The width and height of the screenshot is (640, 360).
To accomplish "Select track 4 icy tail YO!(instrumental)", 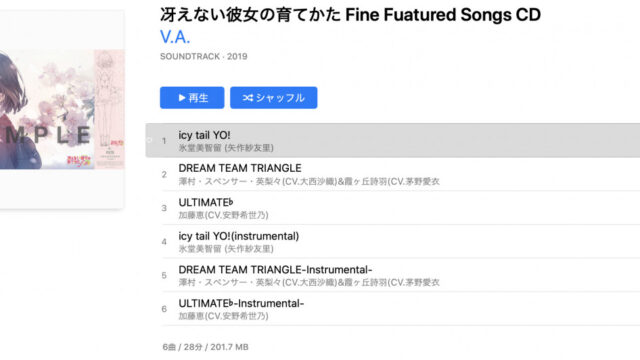I will click(x=401, y=242).
